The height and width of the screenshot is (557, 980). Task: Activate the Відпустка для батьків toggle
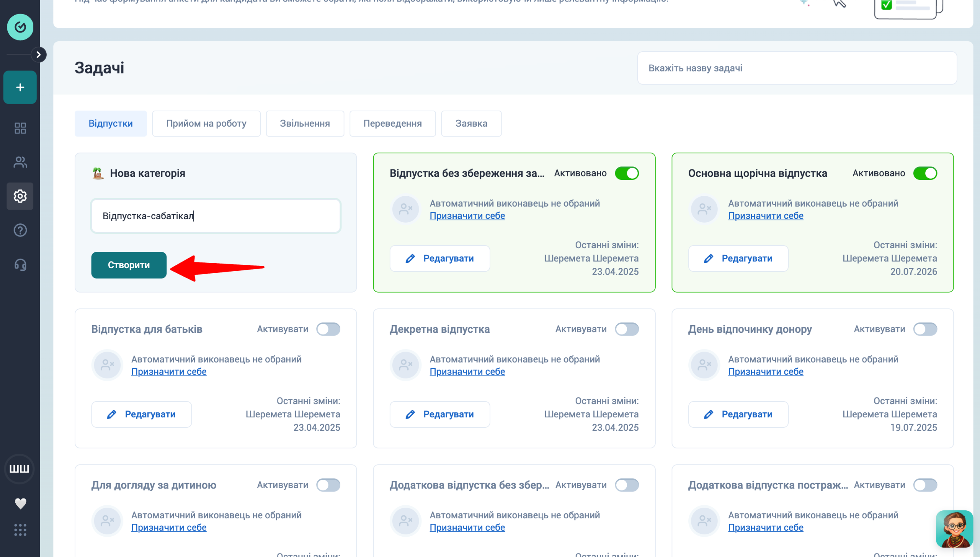point(328,329)
